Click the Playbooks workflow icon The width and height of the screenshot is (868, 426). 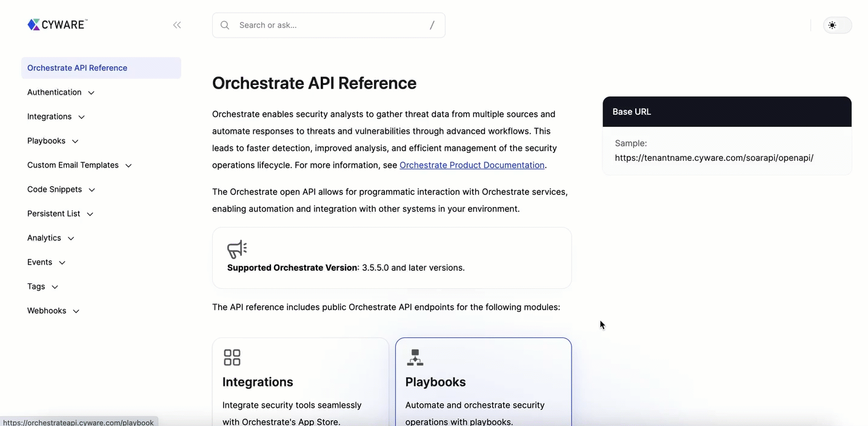tap(415, 357)
